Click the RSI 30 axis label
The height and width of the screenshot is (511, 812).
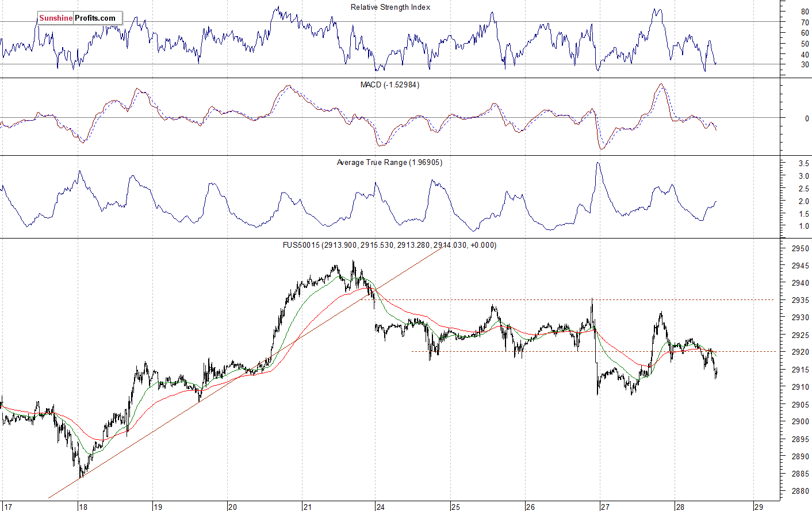[x=805, y=65]
